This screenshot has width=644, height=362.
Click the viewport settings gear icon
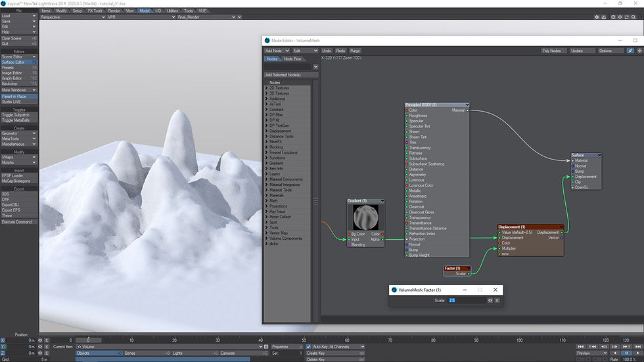click(x=596, y=17)
